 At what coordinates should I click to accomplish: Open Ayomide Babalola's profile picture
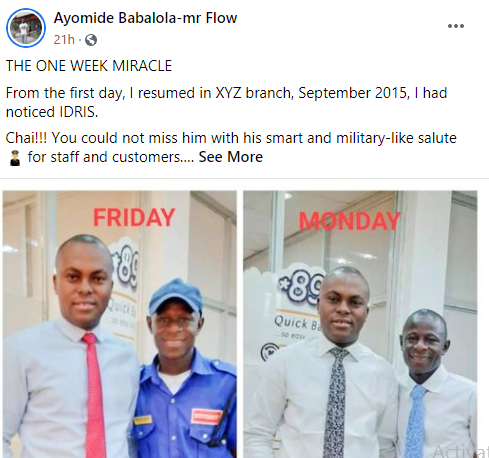pos(26,28)
